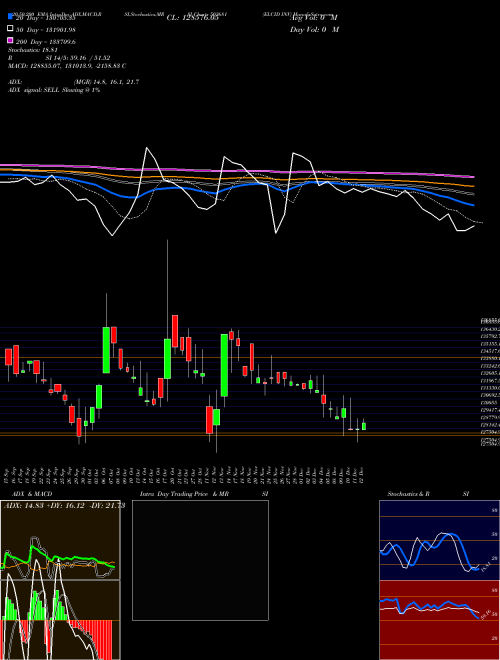Click the 'Avg Vol: 0 M' label
This screenshot has width=500, height=660.
tap(314, 18)
